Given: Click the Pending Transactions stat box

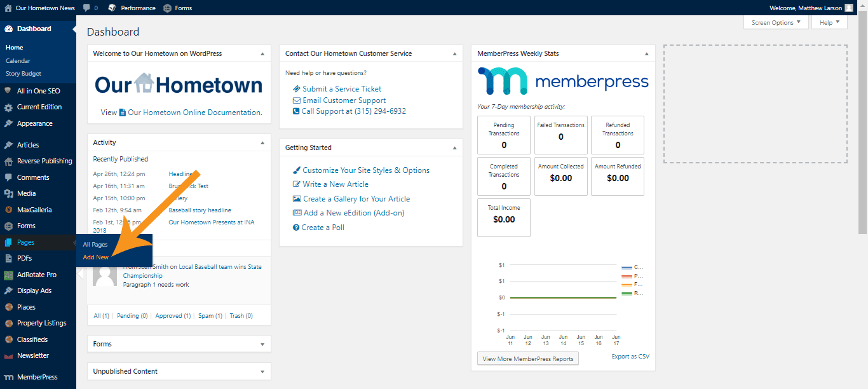Looking at the screenshot, I should pyautogui.click(x=504, y=135).
